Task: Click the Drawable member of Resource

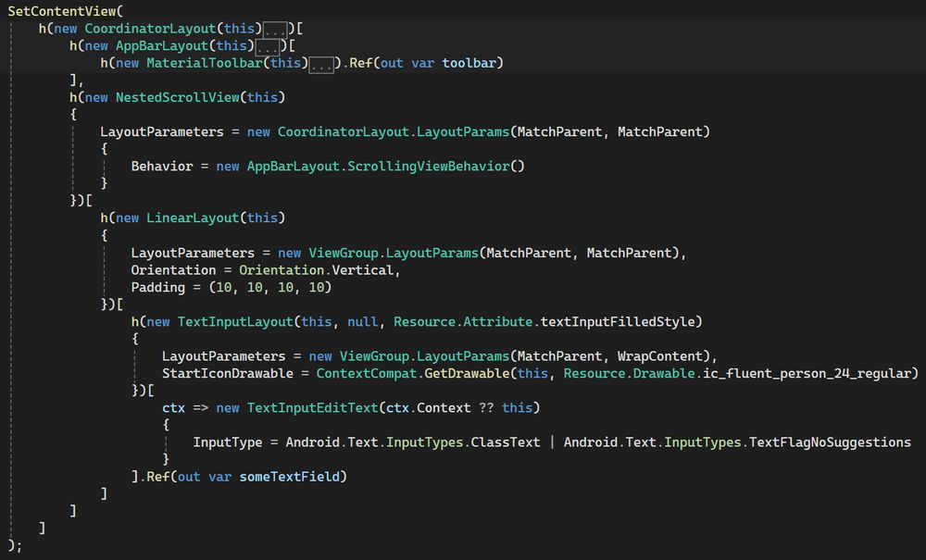Action: point(664,374)
